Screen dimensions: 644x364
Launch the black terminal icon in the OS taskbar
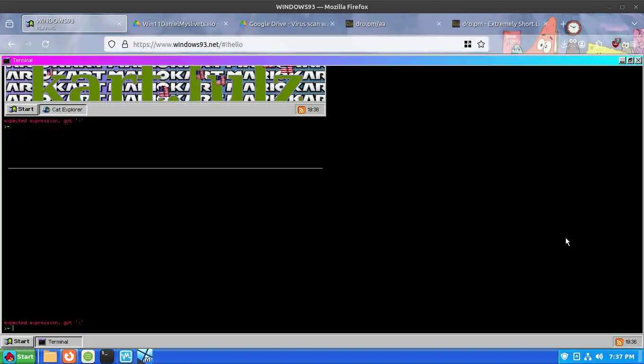pyautogui.click(x=107, y=356)
